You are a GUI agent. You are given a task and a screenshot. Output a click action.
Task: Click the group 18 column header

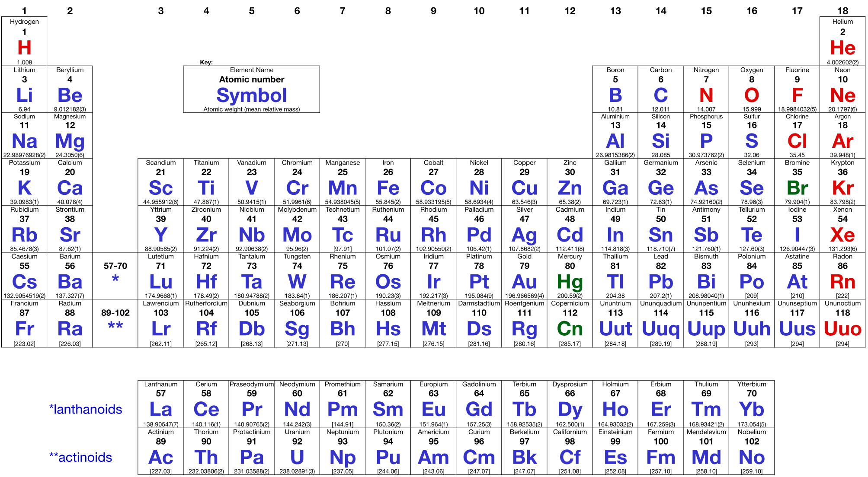842,11
